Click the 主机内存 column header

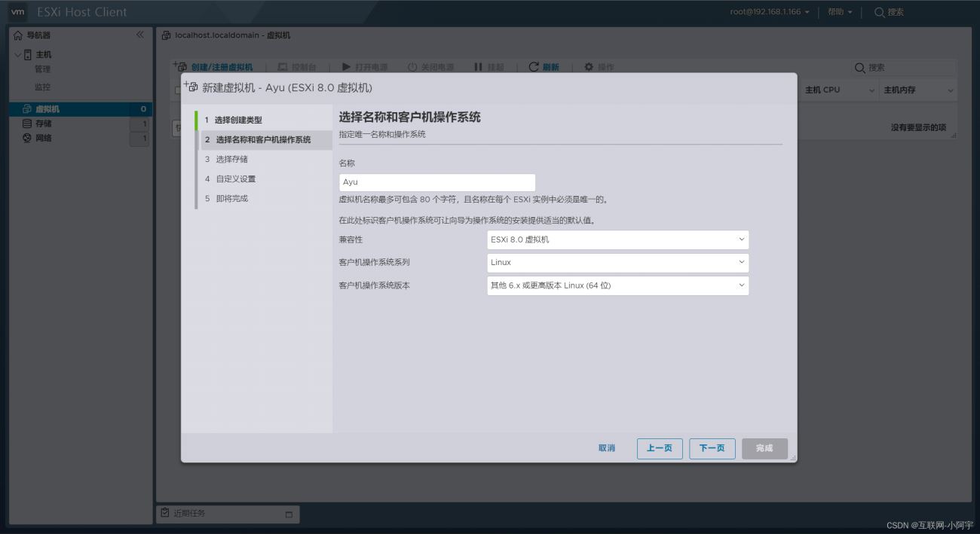coord(899,90)
